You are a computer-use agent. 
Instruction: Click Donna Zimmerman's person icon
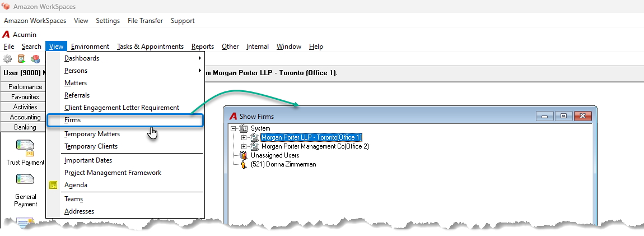click(x=245, y=164)
